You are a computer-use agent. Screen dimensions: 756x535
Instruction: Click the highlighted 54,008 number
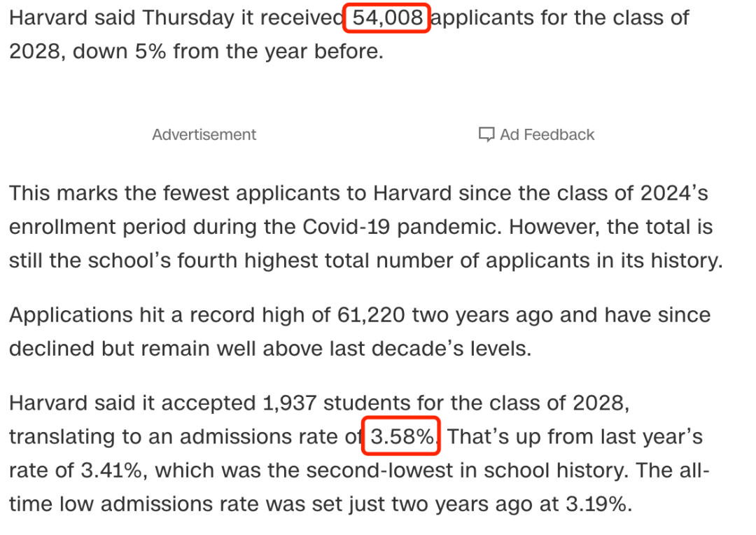point(387,18)
